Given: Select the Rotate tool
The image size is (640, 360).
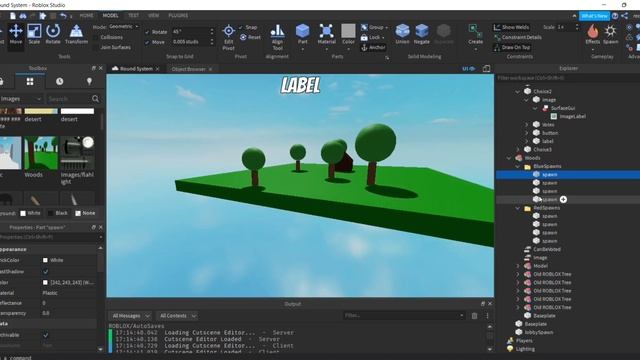Looking at the screenshot, I should point(53,34).
